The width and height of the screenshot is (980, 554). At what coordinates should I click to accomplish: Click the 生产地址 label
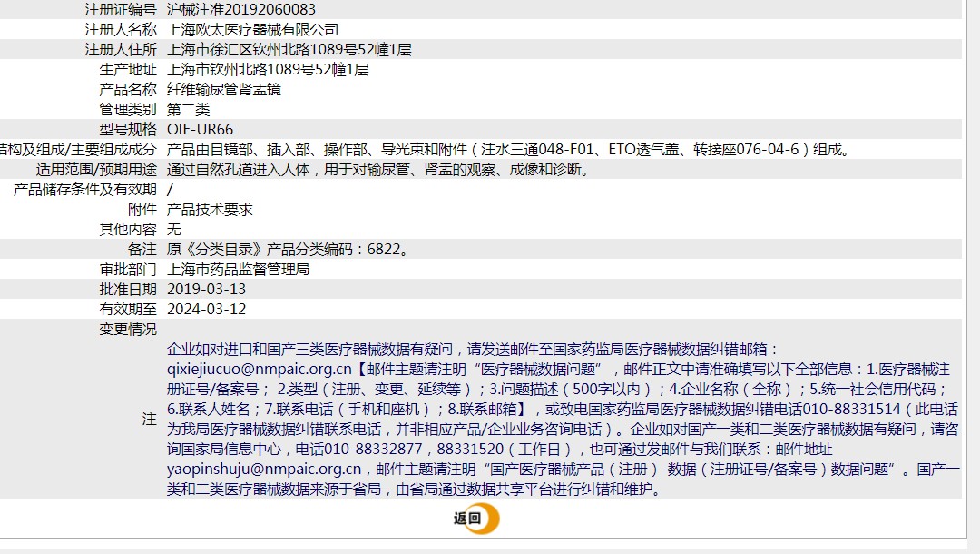click(x=128, y=69)
